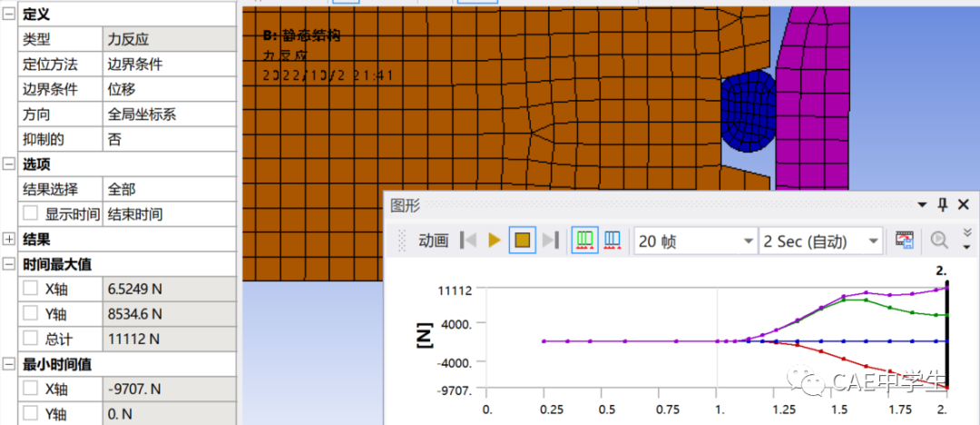
Task: Toggle the 显示时间 checkbox
Action: point(31,213)
